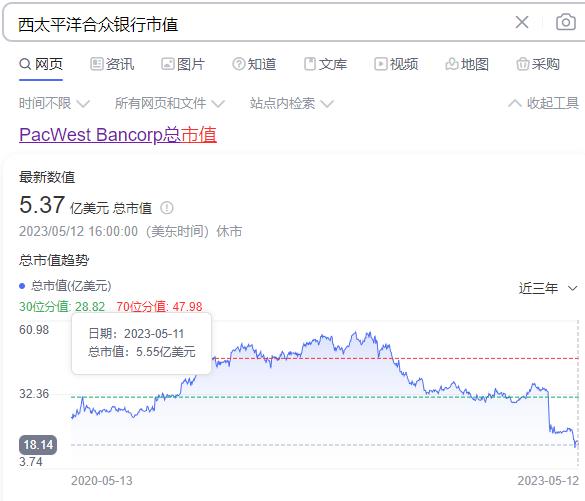The image size is (585, 501).
Task: Expand the 所有网页和文件 filter dropdown
Action: [x=170, y=103]
